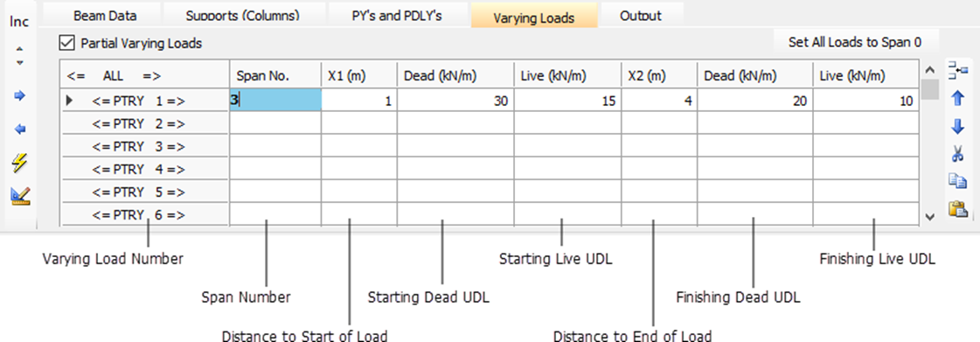Click the finishing Dead cell with value 20
This screenshot has width=980, height=342.
pyautogui.click(x=755, y=100)
